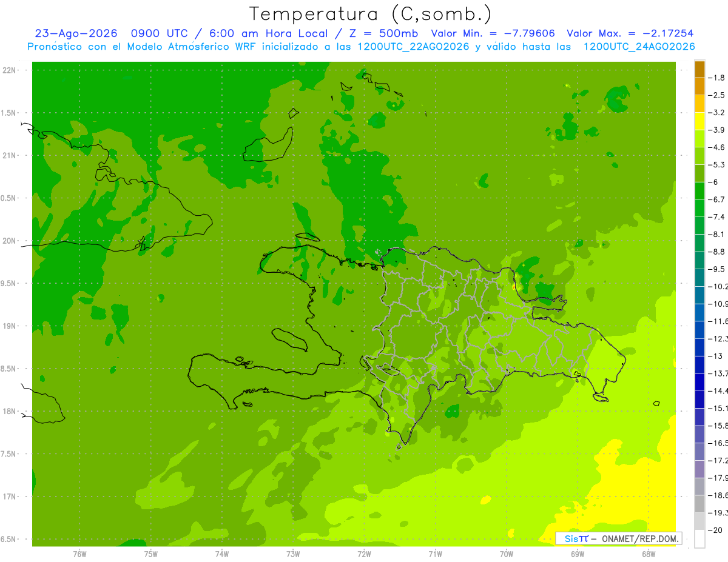Click the '-7.4' colorbar label
The image size is (728, 562).
[717, 217]
